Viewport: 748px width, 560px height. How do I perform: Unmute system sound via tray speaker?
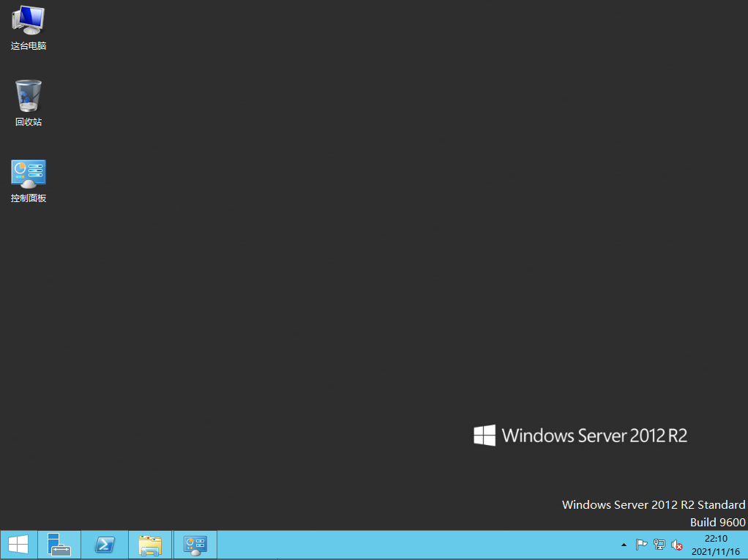(x=677, y=545)
